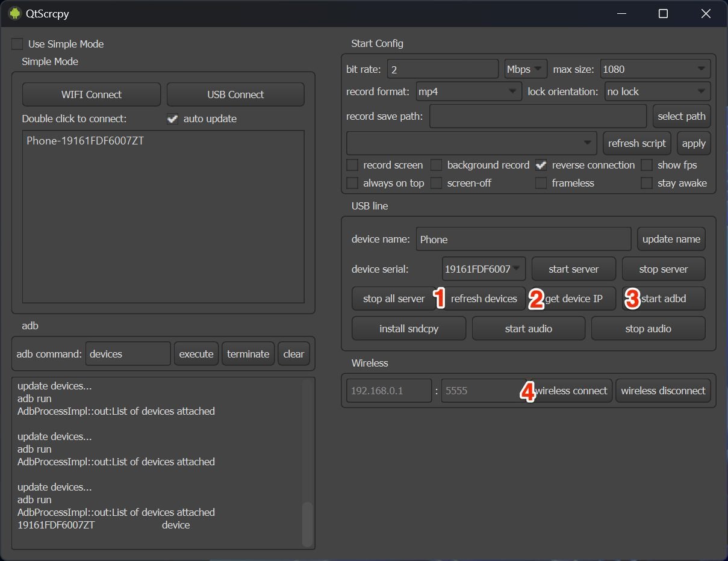Toggle the background record checkbox

[437, 165]
